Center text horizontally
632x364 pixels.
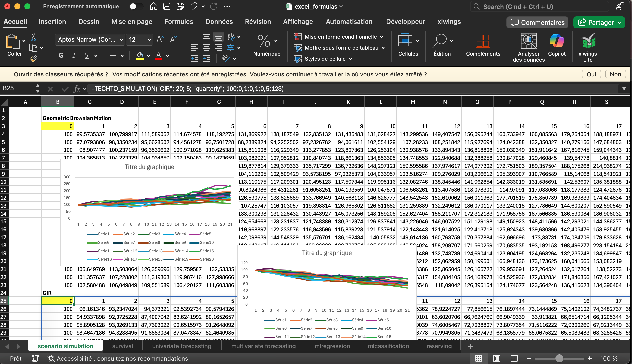pos(206,47)
